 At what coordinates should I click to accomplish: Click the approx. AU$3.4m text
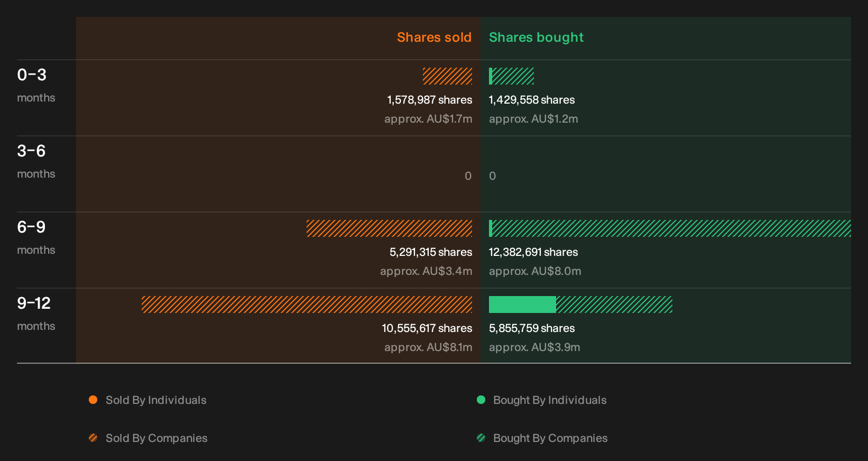pos(426,271)
